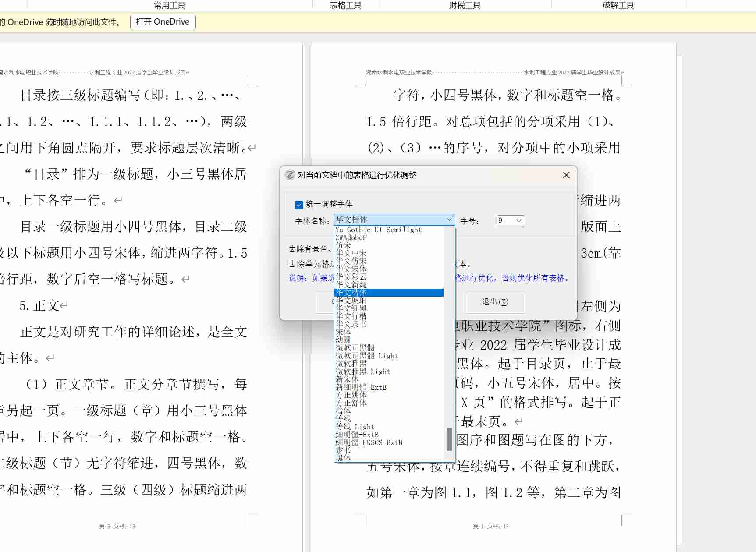This screenshot has height=552, width=756.
Task: Select 等线 Light font option
Action: pos(355,427)
